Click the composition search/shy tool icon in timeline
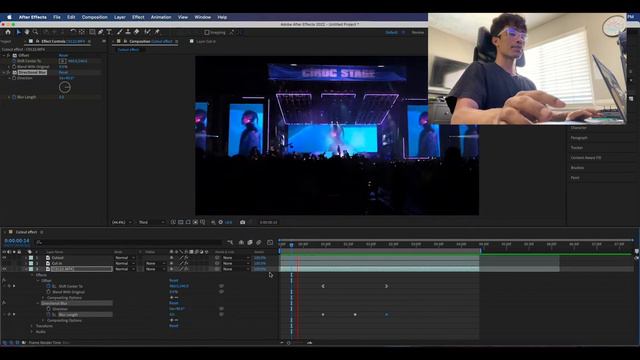The image size is (640, 360). tap(230, 242)
